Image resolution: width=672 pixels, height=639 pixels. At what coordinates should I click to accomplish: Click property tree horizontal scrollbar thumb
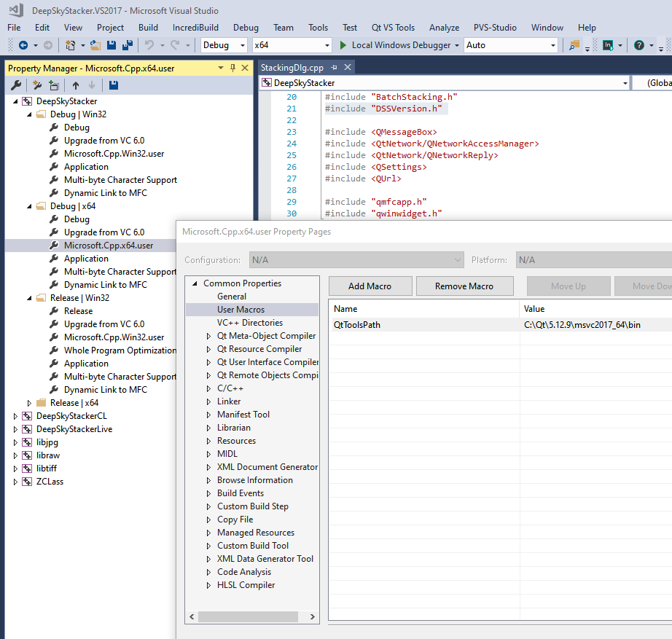248,616
